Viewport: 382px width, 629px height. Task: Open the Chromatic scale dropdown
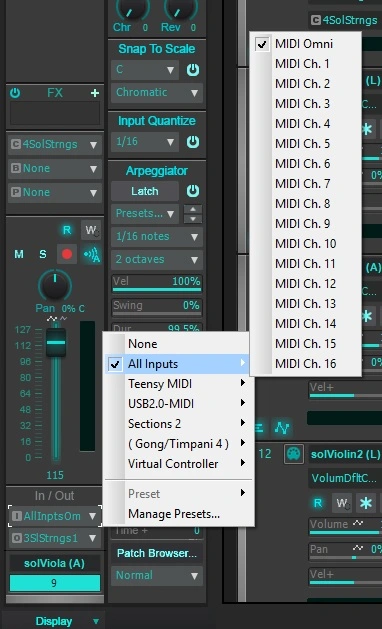point(157,93)
